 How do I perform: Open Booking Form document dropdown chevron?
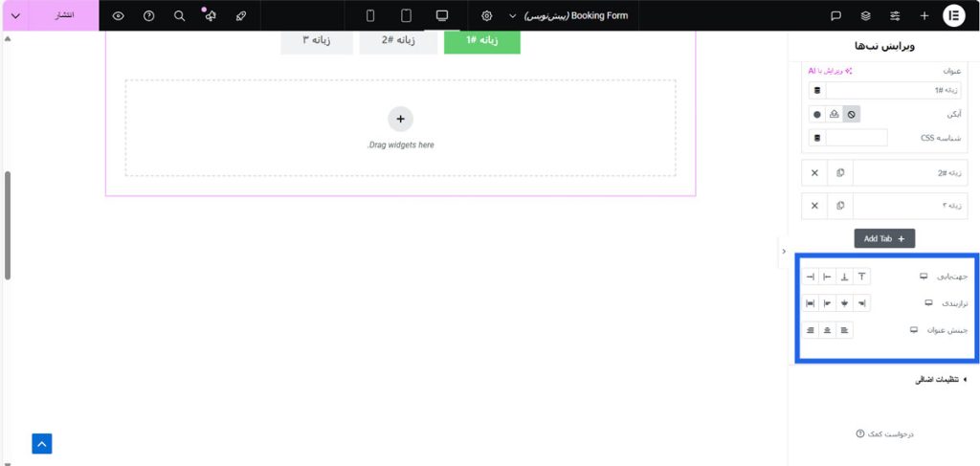point(512,15)
